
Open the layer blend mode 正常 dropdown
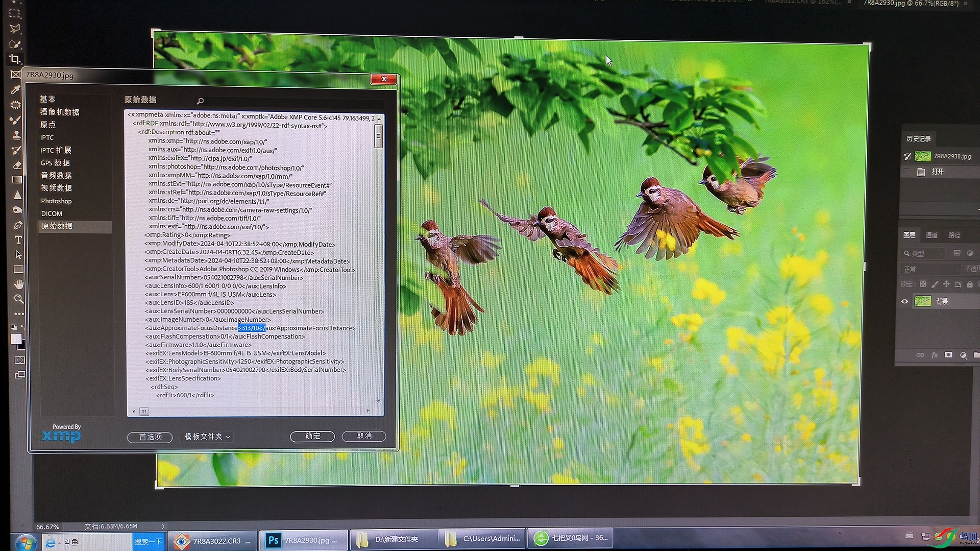930,269
